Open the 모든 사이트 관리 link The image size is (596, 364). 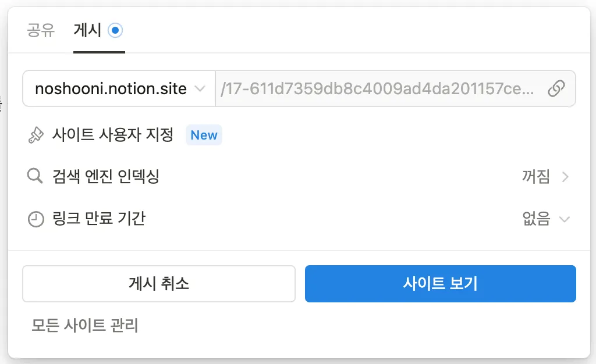click(x=85, y=325)
